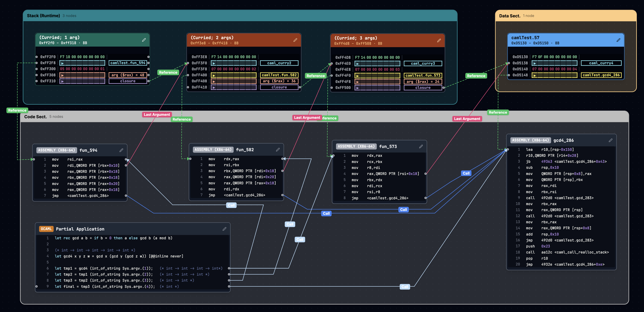This screenshot has height=312, width=644.
Task: Select the arg ($rax) = 24 label
Action: click(x=423, y=82)
